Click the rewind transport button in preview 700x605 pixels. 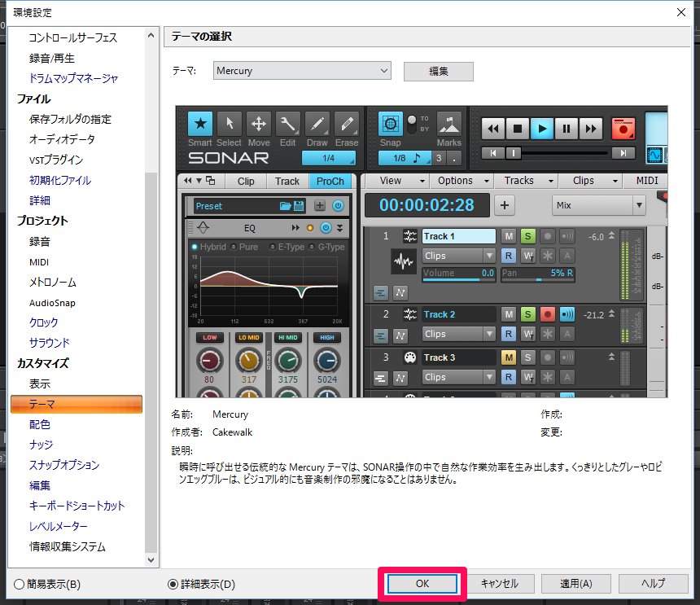click(x=493, y=129)
